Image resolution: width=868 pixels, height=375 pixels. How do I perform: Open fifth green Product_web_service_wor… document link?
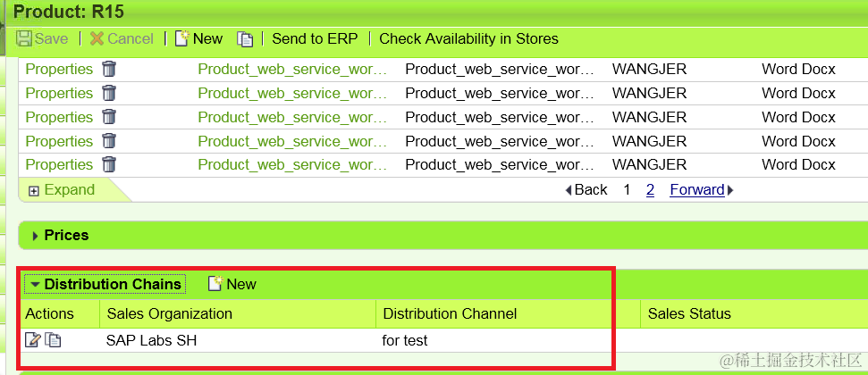tap(292, 164)
